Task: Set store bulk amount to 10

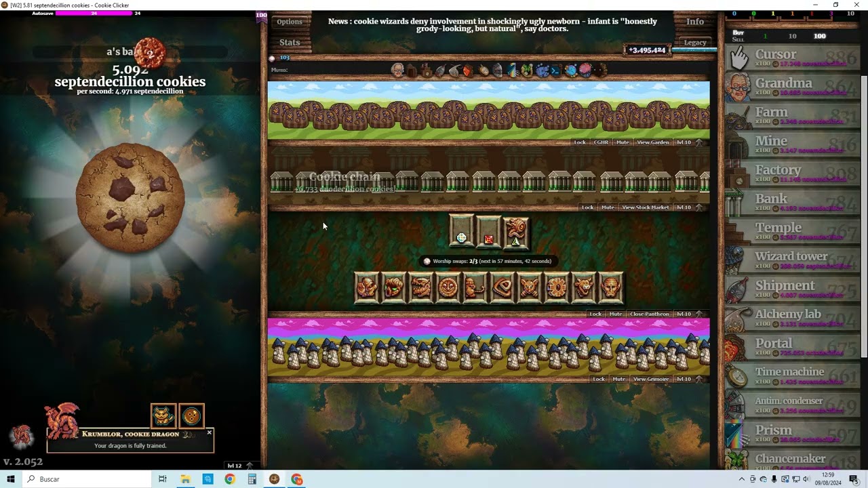Action: point(792,36)
